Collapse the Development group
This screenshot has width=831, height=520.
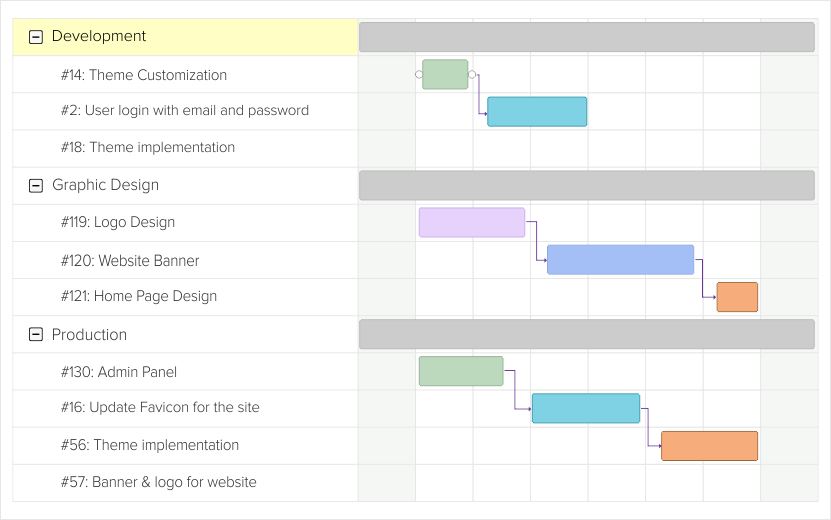pyautogui.click(x=36, y=37)
